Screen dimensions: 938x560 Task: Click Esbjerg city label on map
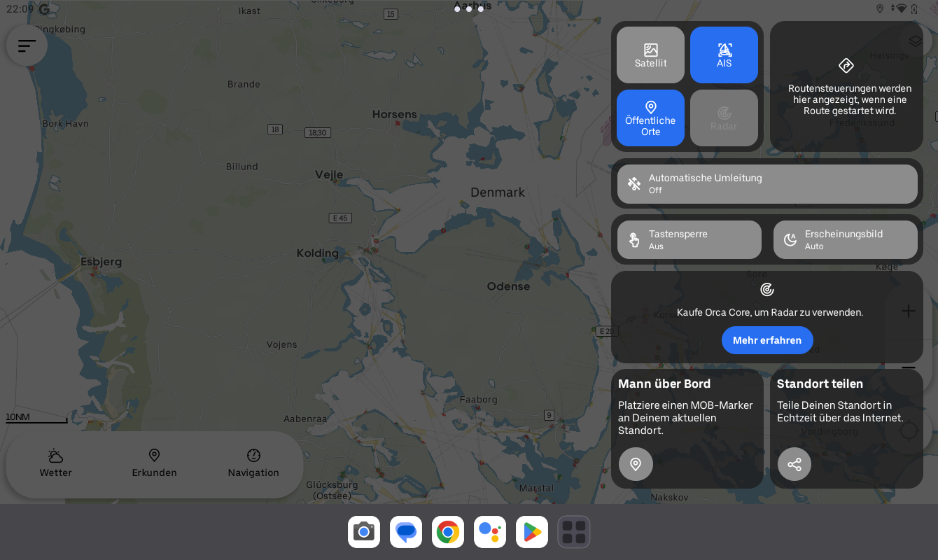[101, 262]
